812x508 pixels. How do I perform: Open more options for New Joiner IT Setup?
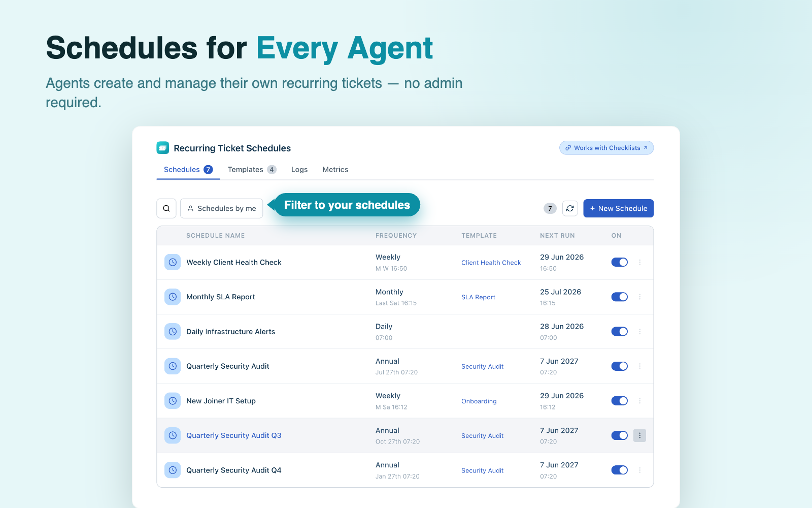coord(639,401)
